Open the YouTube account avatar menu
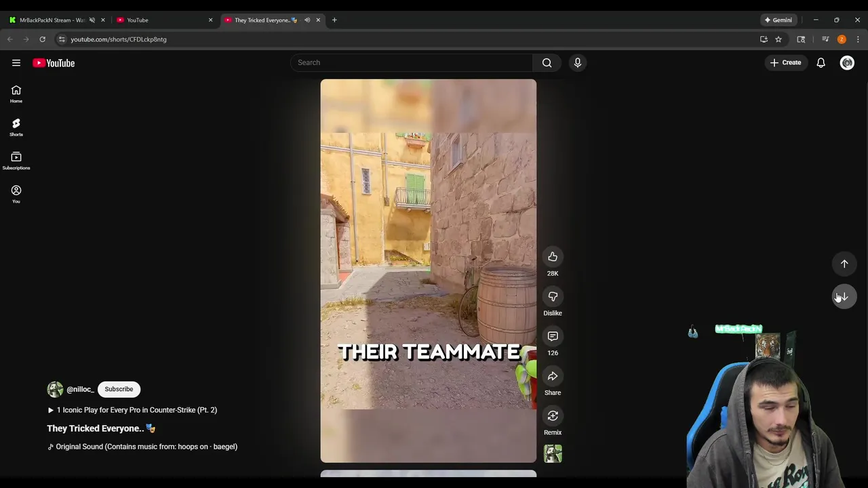 coord(847,63)
